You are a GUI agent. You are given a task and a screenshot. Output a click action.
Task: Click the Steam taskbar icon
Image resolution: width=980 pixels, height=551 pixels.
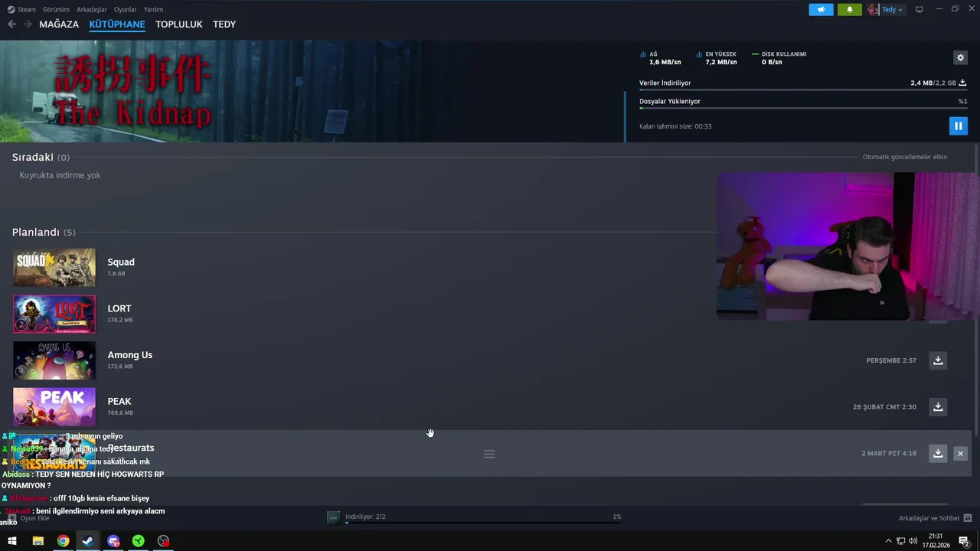[88, 541]
